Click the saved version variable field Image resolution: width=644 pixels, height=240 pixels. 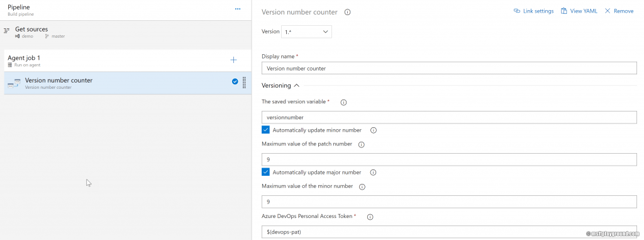[449, 117]
